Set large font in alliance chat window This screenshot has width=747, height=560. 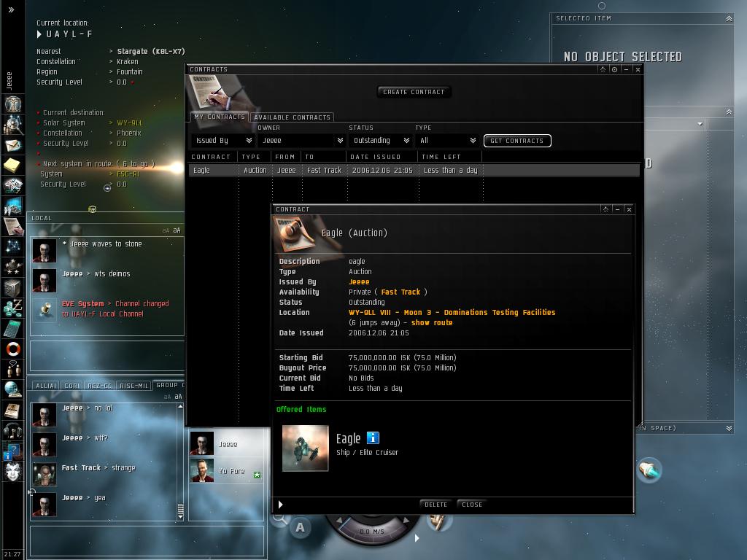(178, 397)
